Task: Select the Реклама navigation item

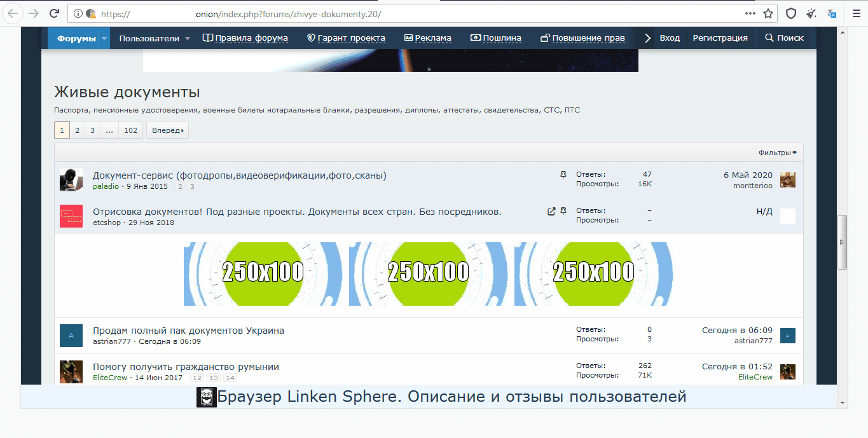Action: click(x=428, y=38)
